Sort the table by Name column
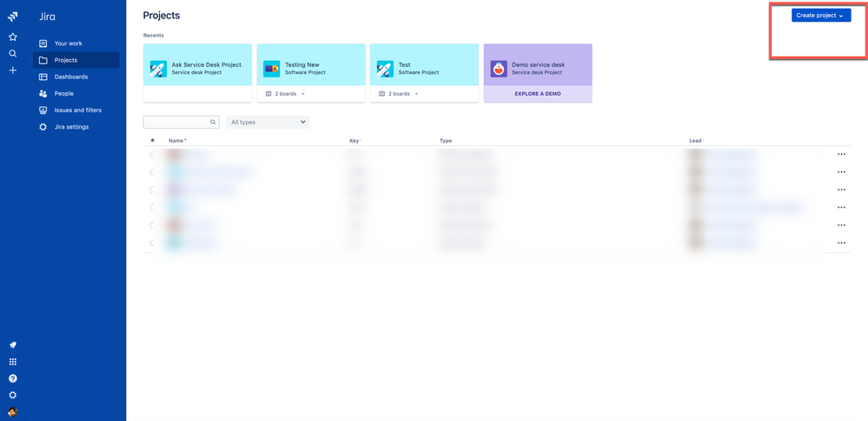Viewport: 868px width, 421px height. tap(177, 141)
